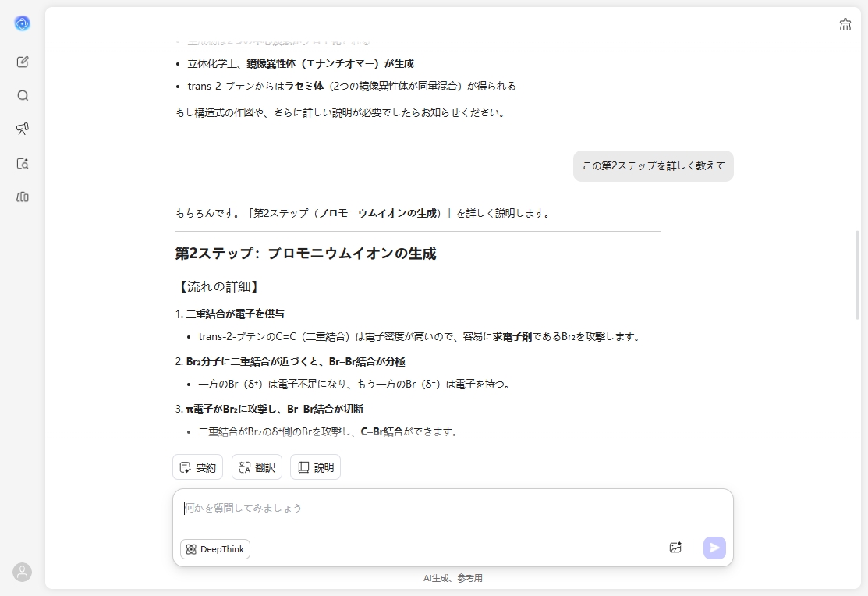Open search with magnifier icon in sidebar
The image size is (868, 596).
[x=22, y=95]
